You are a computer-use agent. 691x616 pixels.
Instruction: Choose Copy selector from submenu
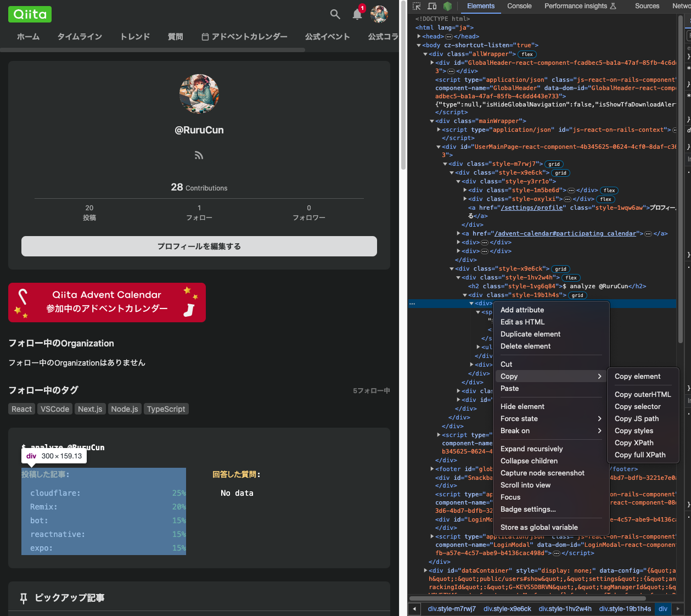(x=643, y=407)
